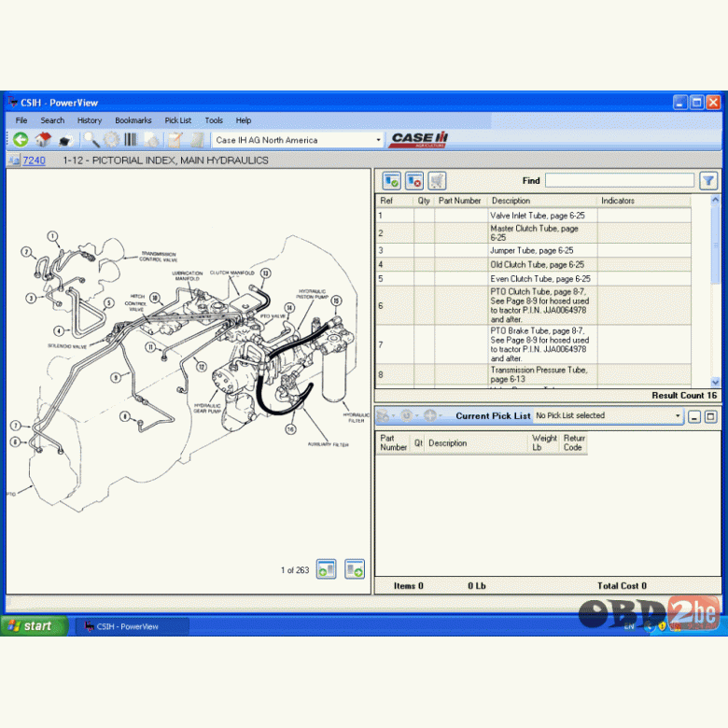Click the first pick list toolbar icon
This screenshot has height=728, width=728.
[383, 415]
